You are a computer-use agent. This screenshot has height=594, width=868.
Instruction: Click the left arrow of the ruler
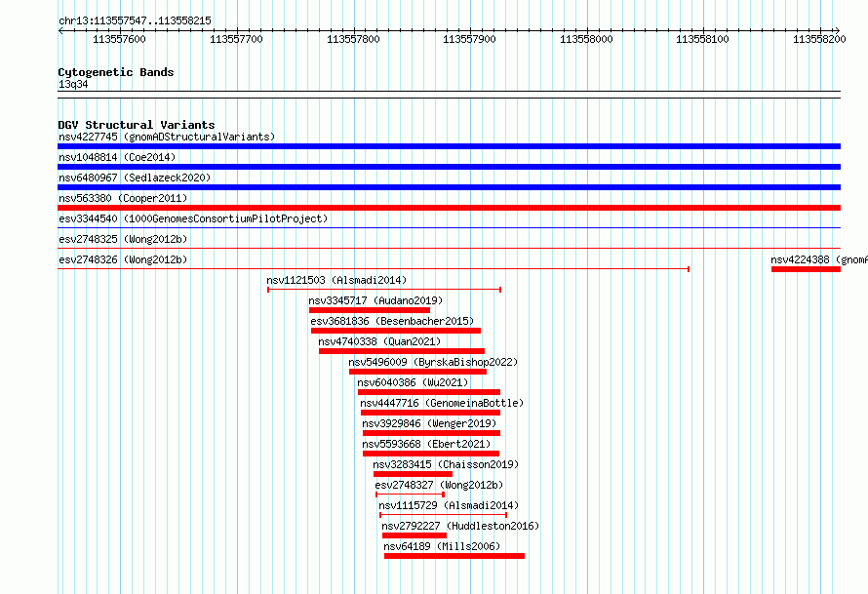pos(60,31)
